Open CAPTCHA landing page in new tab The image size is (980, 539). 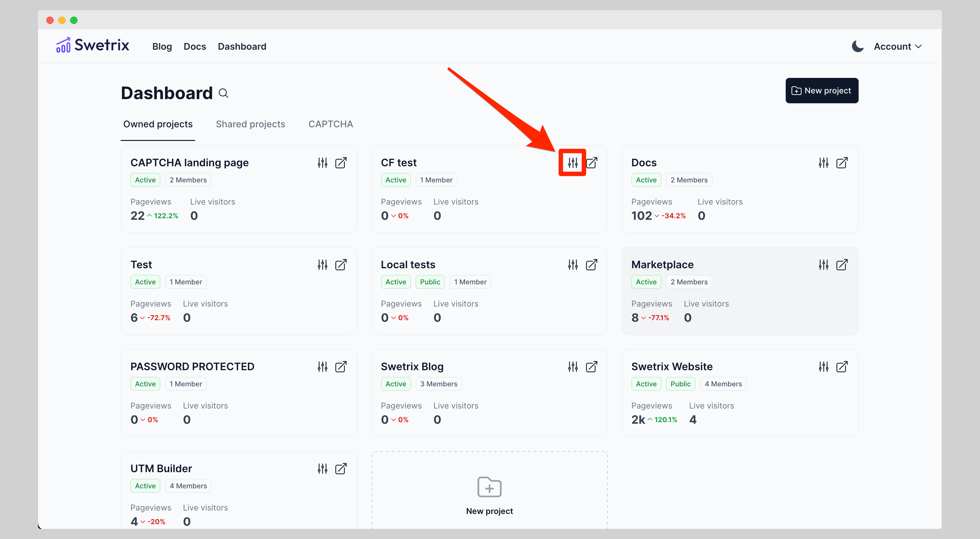pyautogui.click(x=340, y=163)
